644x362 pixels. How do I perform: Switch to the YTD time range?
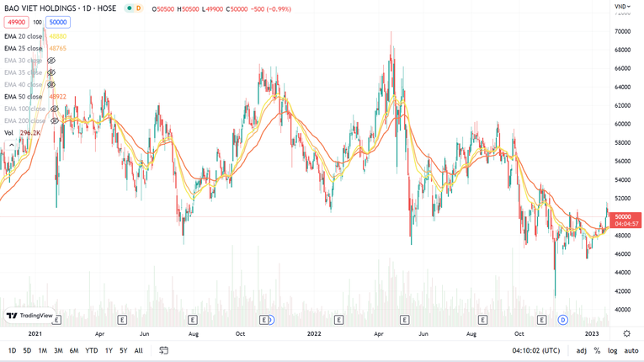coord(91,350)
